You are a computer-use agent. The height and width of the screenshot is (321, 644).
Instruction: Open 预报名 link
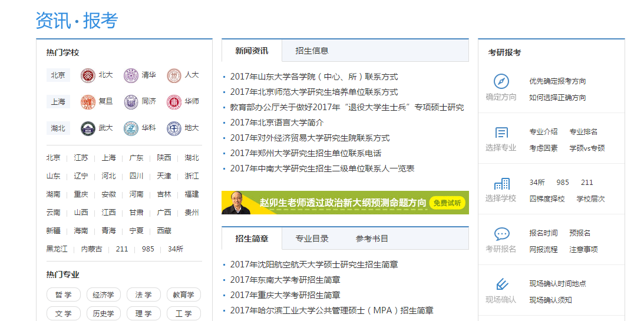[580, 233]
